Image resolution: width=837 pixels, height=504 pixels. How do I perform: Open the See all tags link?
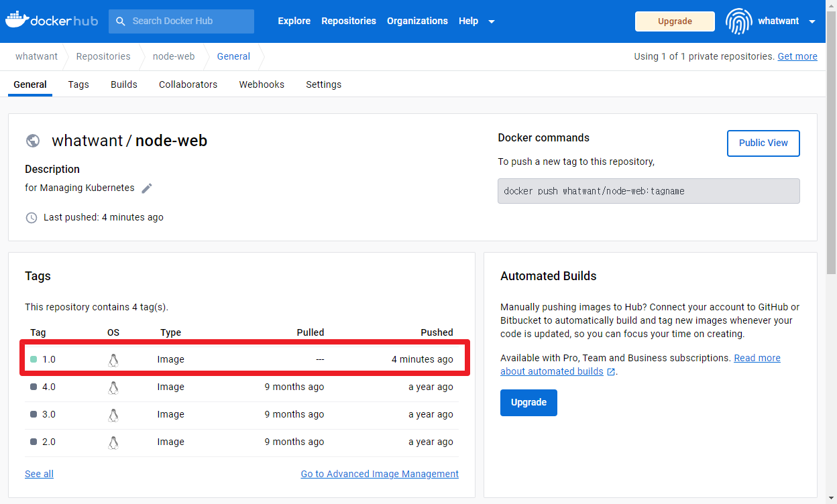(x=39, y=474)
